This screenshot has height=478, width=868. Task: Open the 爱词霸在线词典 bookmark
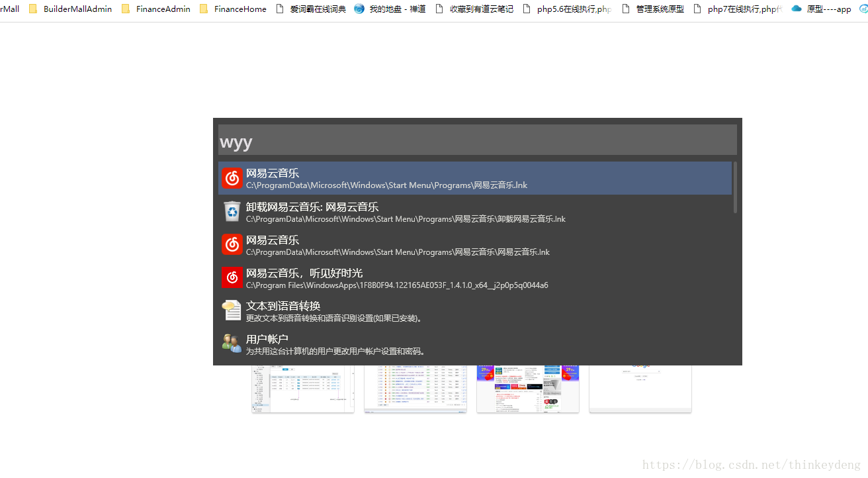(x=310, y=9)
